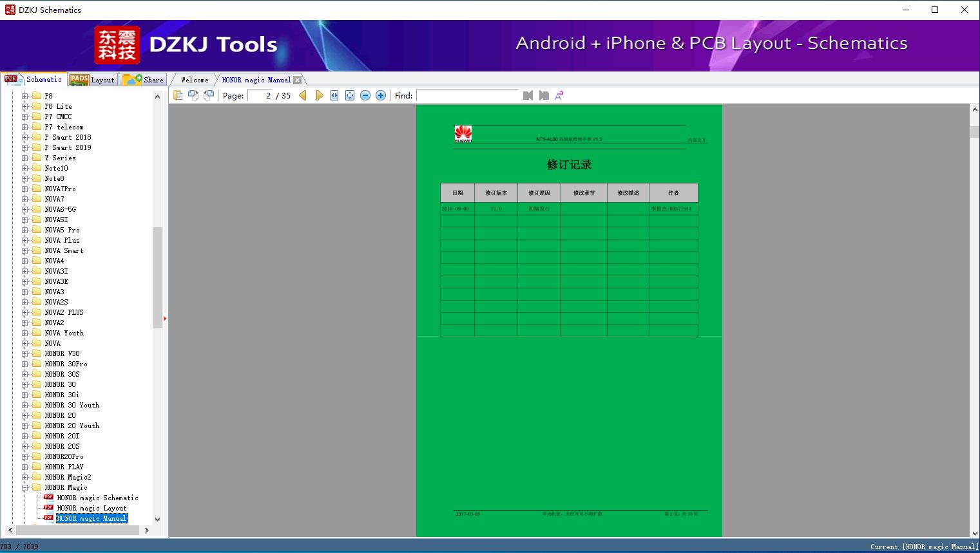This screenshot has height=553, width=980.
Task: Click the red sidebar collapse arrow
Action: coord(165,318)
